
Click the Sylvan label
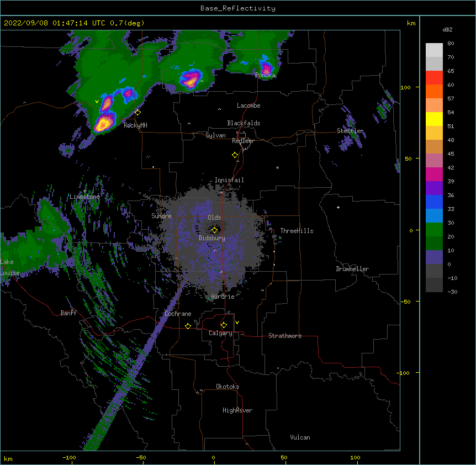pyautogui.click(x=215, y=135)
